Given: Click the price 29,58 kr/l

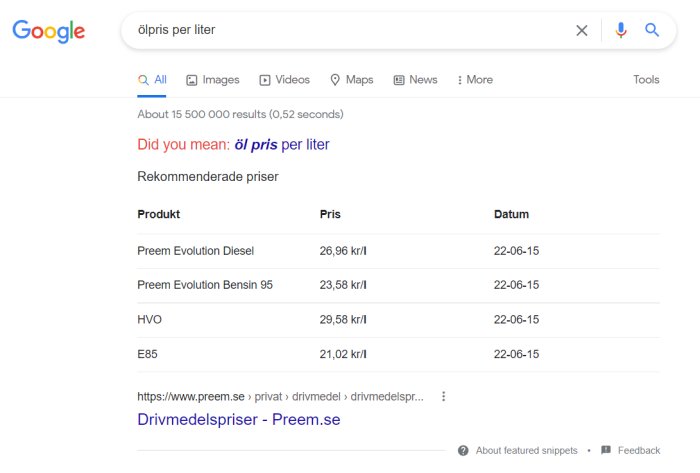Looking at the screenshot, I should pos(343,319).
